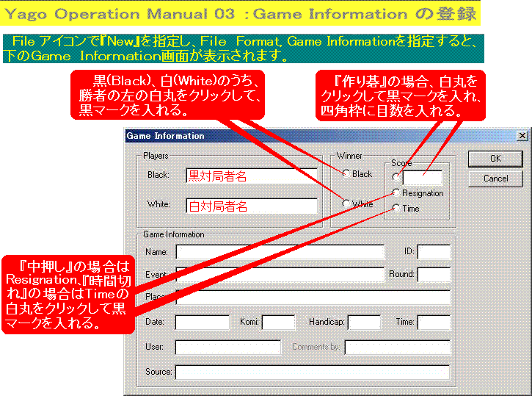Focus the Komi input field
Viewport: 532px width, 396px height.
[x=279, y=323]
